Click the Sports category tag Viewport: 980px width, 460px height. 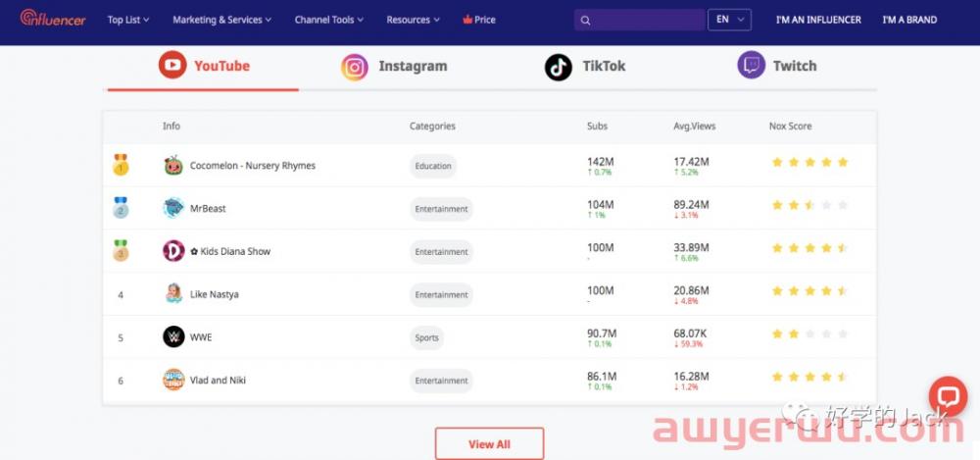427,338
